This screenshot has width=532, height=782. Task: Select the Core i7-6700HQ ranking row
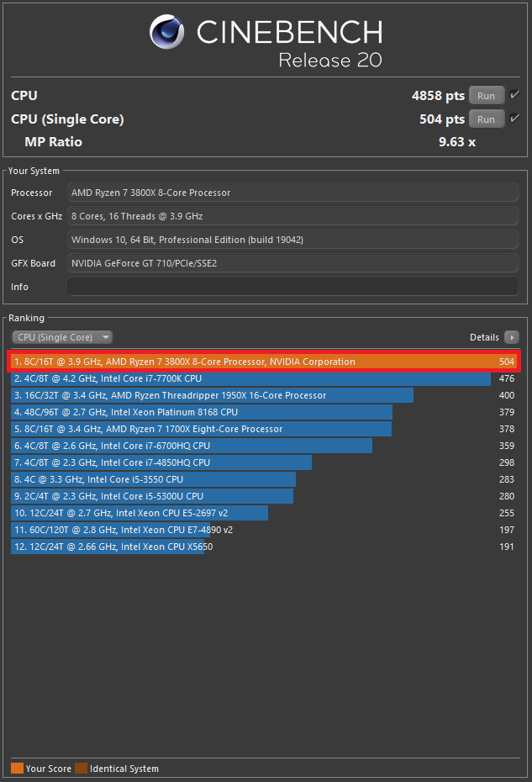(x=193, y=446)
